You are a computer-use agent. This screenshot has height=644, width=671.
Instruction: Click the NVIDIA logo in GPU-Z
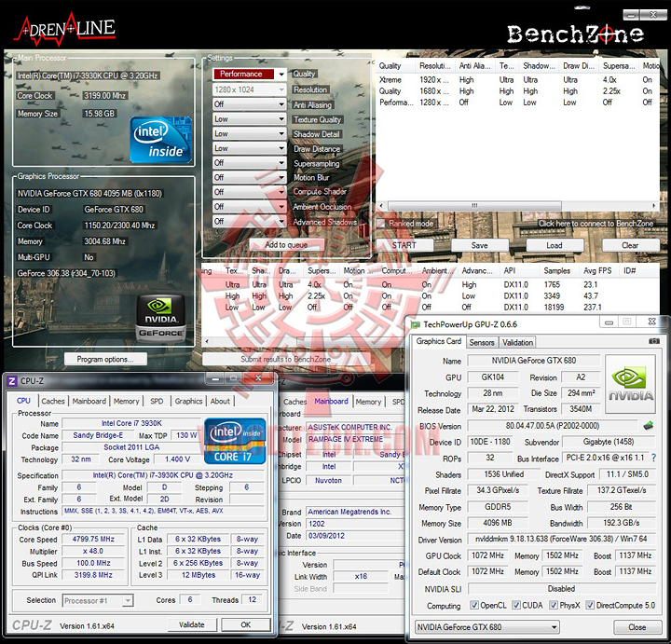click(x=630, y=384)
